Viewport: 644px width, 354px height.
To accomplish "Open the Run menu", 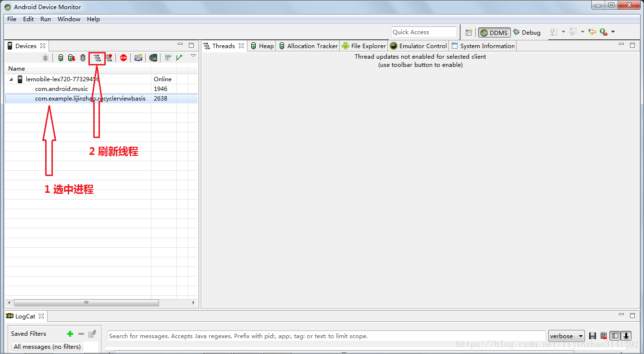I will pos(46,19).
